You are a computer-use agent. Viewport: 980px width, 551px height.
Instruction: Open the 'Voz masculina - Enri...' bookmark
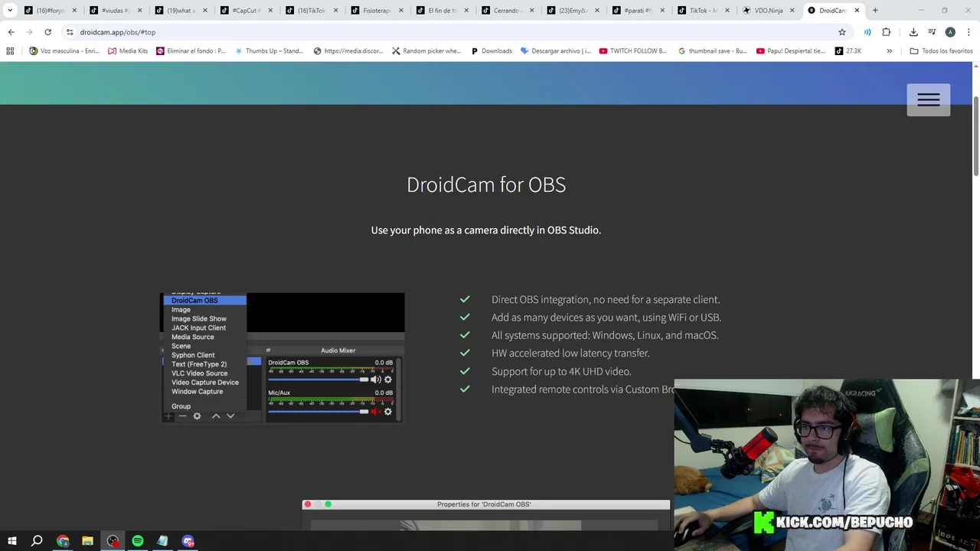click(64, 51)
